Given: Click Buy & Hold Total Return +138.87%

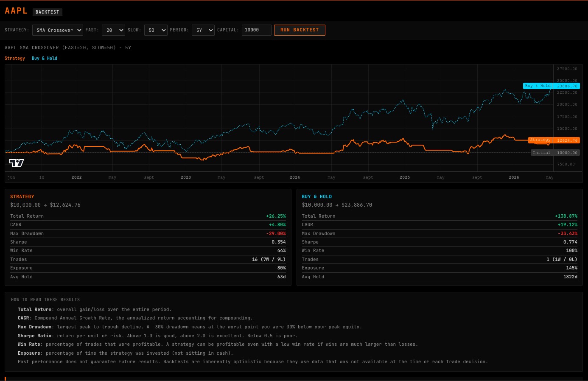Looking at the screenshot, I should point(566,216).
